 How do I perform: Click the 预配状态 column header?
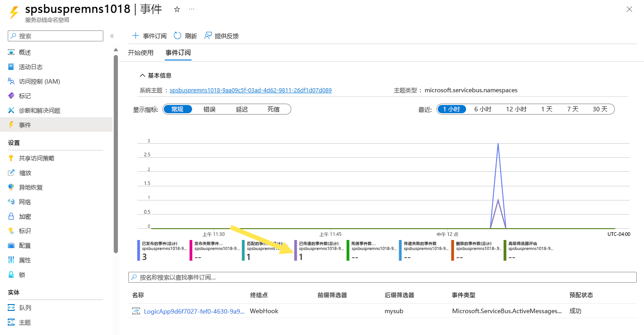[581, 295]
